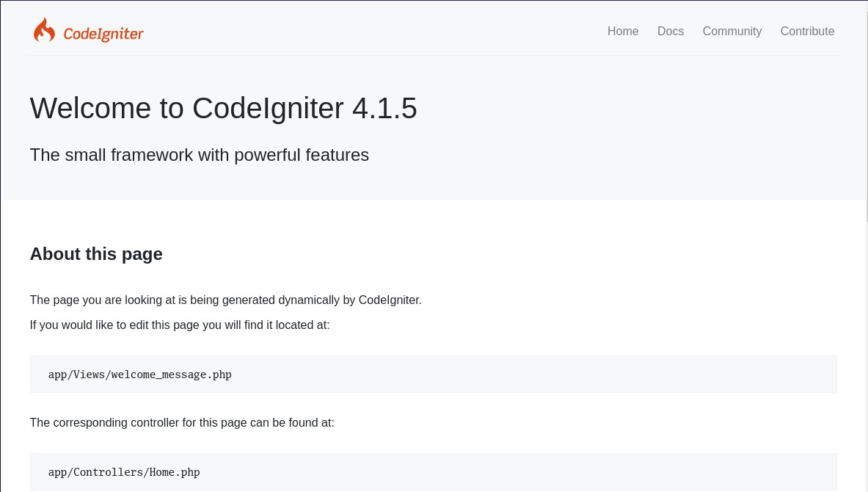Open the Community navigation link

732,32
